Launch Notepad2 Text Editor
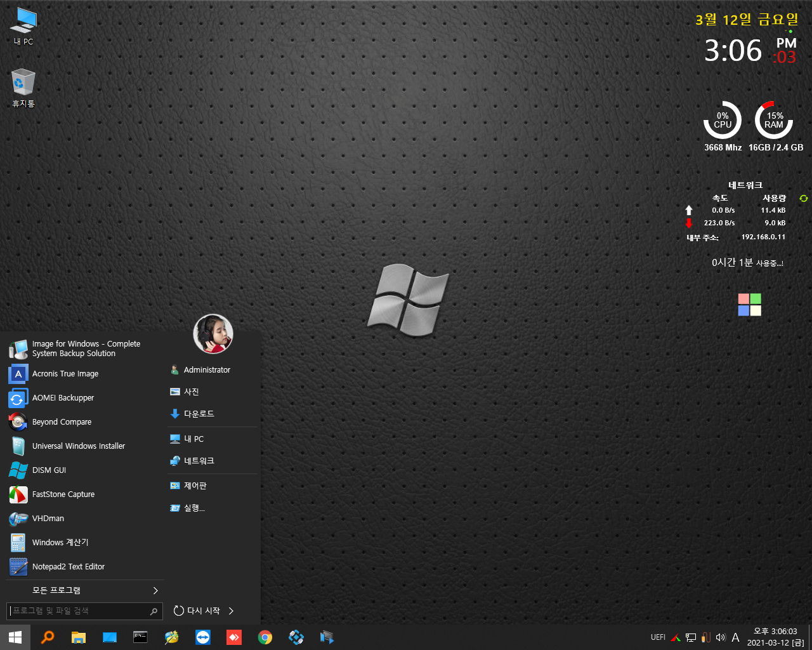 [84, 567]
